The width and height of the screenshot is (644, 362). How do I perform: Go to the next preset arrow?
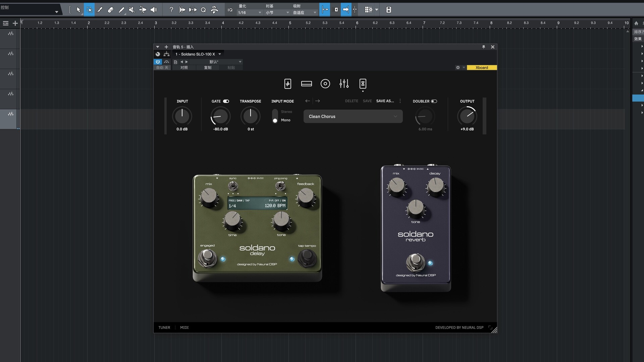(317, 101)
